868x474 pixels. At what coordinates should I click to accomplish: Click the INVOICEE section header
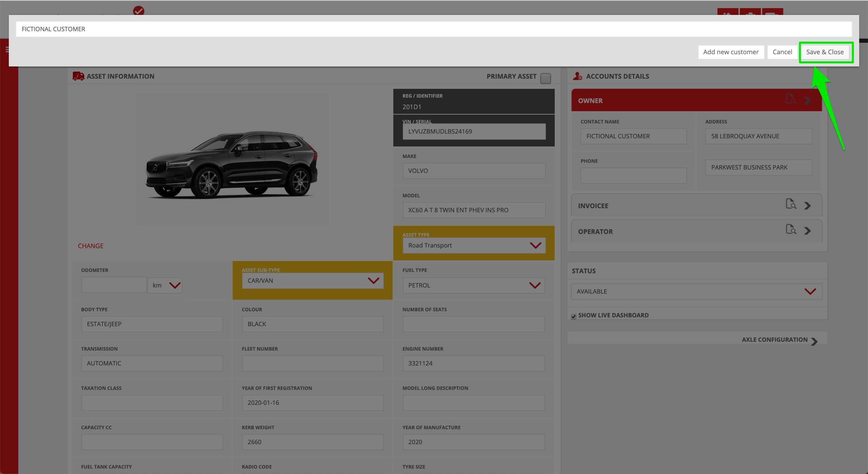[696, 205]
